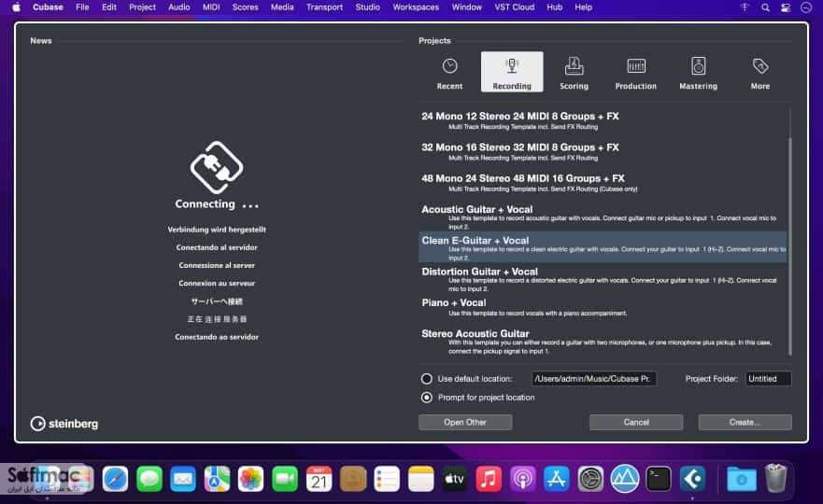Click the Connecting plug icon
823x504 pixels.
(216, 167)
